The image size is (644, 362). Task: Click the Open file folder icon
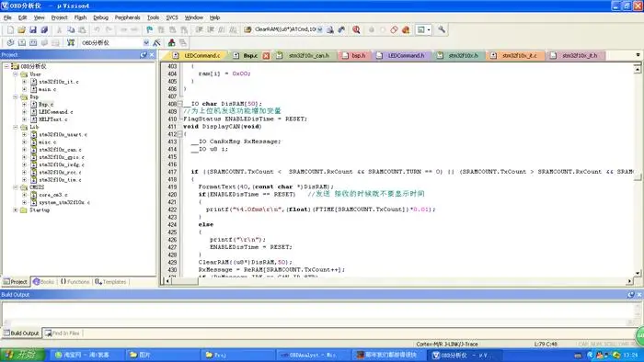coord(22,30)
